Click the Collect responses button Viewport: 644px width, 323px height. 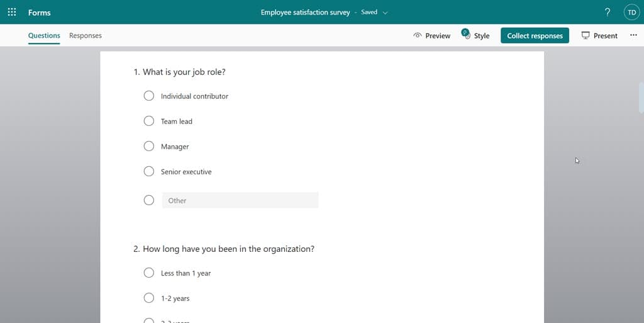coord(535,36)
